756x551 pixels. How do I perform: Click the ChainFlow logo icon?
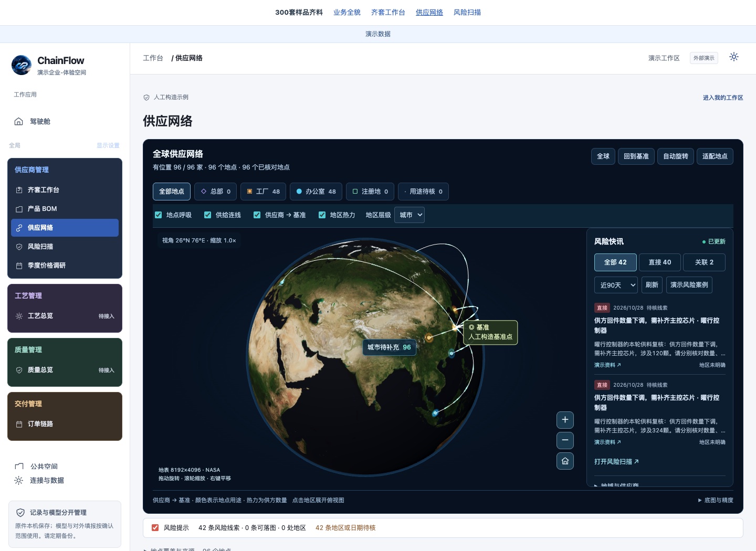coord(22,65)
